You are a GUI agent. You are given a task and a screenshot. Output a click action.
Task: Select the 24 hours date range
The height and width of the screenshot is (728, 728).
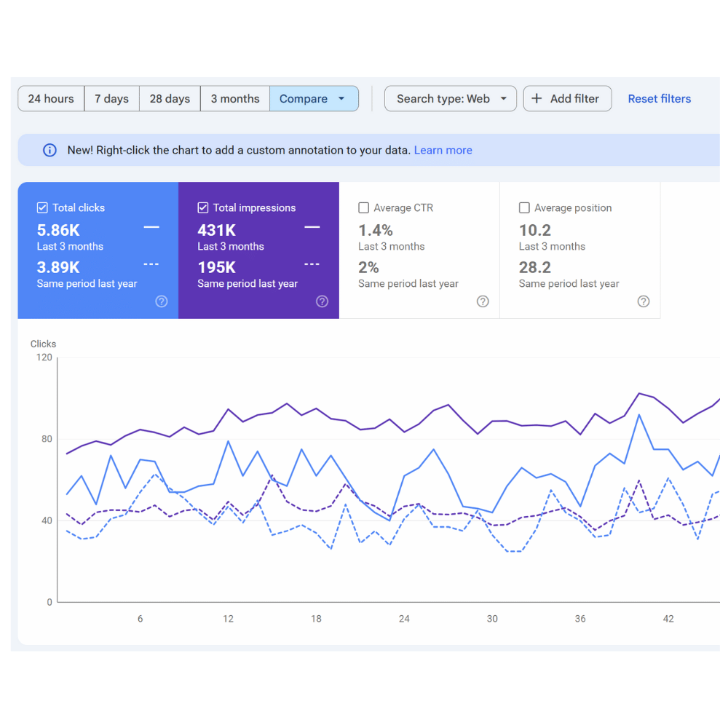(x=51, y=99)
